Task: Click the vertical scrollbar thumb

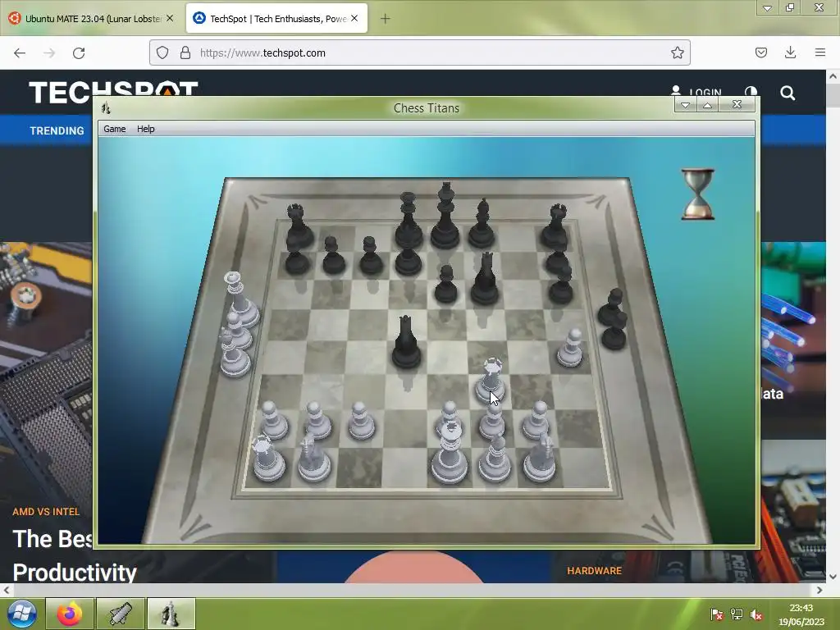Action: (x=833, y=95)
